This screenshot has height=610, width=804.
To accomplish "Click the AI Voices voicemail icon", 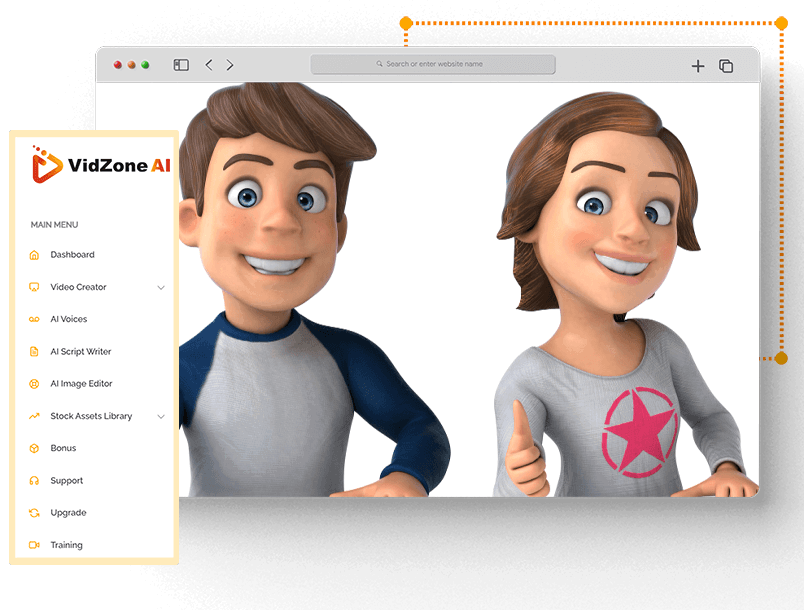I will [34, 319].
